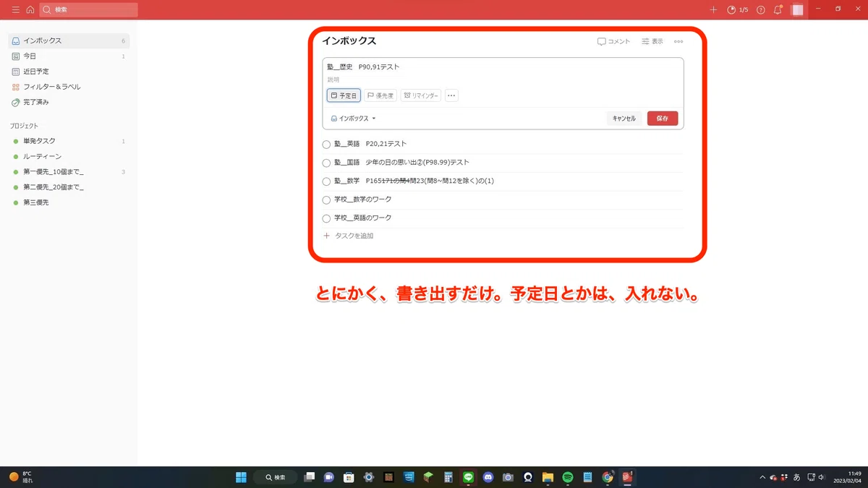Open the productivity 1/5 indicator
The image size is (868, 488).
[737, 10]
